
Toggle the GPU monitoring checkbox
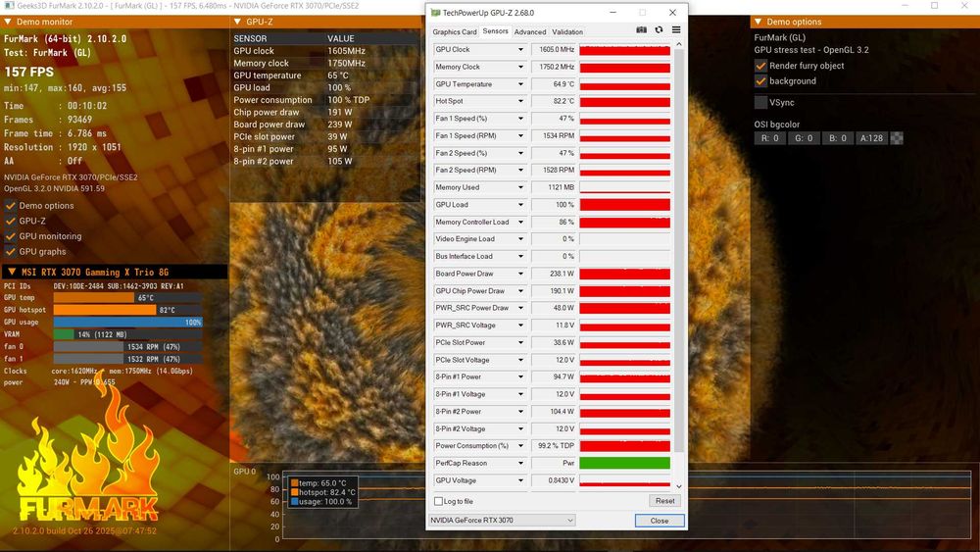[10, 236]
